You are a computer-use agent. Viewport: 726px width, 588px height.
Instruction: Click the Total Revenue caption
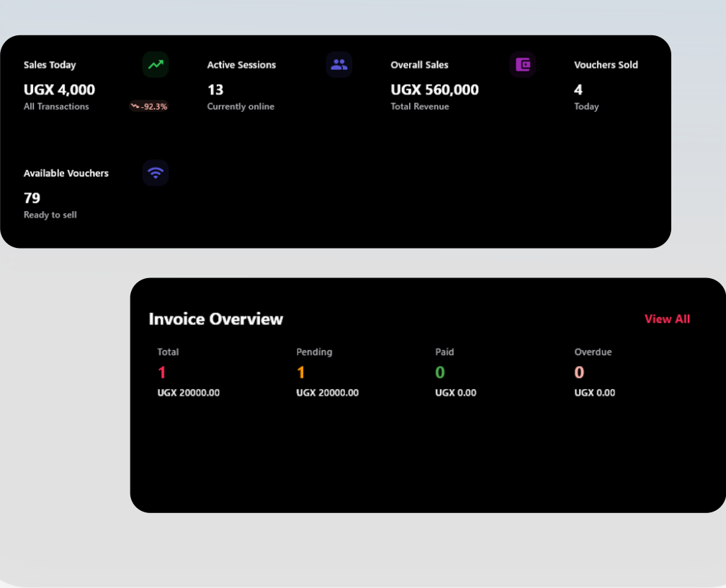coord(419,106)
